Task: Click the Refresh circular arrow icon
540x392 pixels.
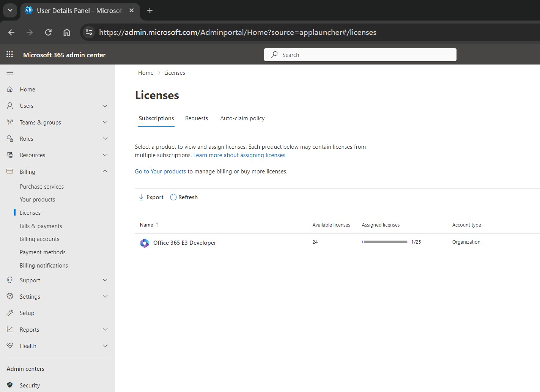Action: pyautogui.click(x=173, y=197)
